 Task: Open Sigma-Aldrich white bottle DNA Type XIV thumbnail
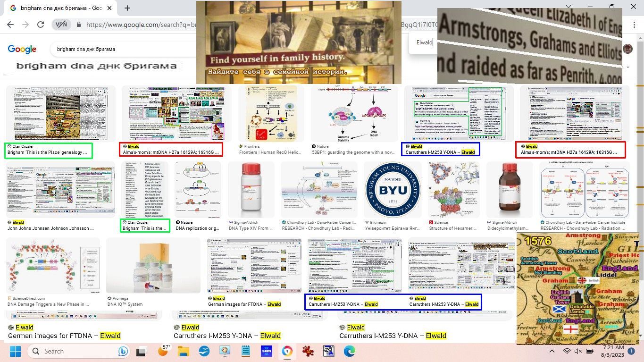tap(251, 190)
